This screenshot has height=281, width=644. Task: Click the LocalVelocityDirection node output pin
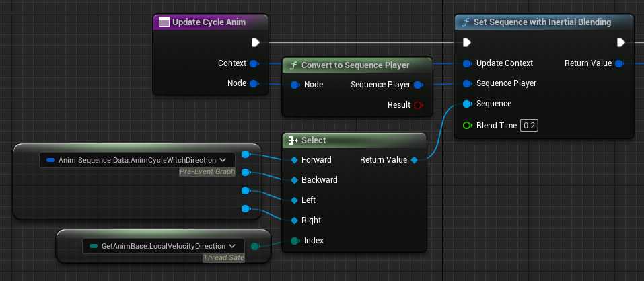point(254,246)
